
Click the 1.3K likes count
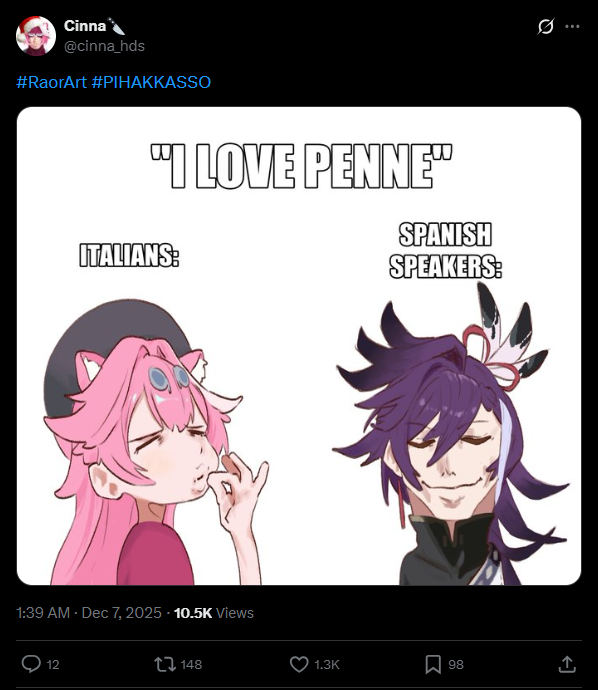point(327,664)
